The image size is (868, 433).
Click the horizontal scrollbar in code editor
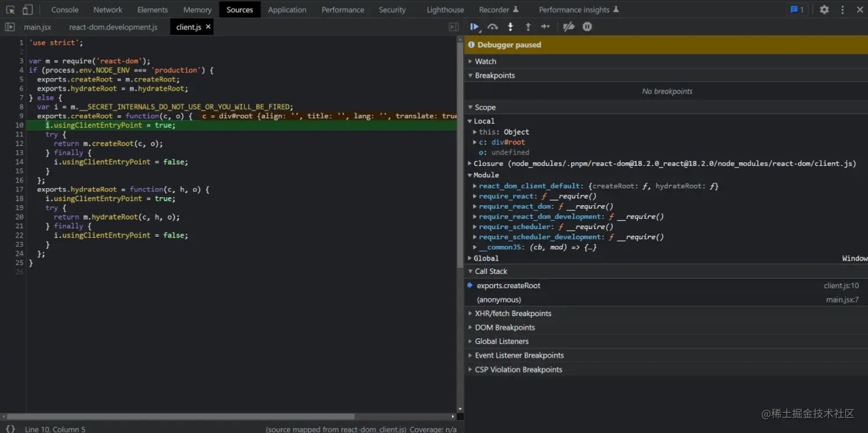[180, 416]
